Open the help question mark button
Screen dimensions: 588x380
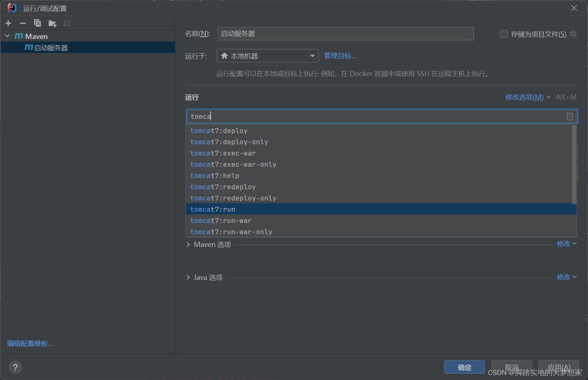(15, 367)
